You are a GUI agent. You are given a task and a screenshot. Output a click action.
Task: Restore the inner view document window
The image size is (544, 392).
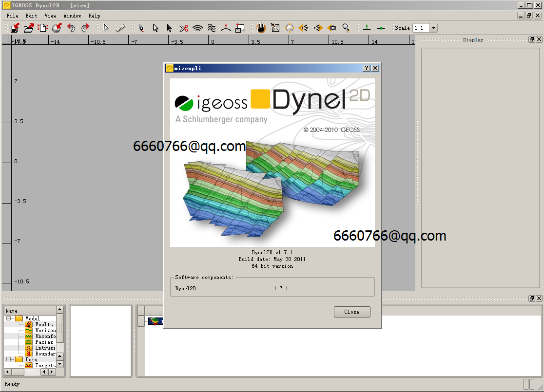(x=529, y=16)
